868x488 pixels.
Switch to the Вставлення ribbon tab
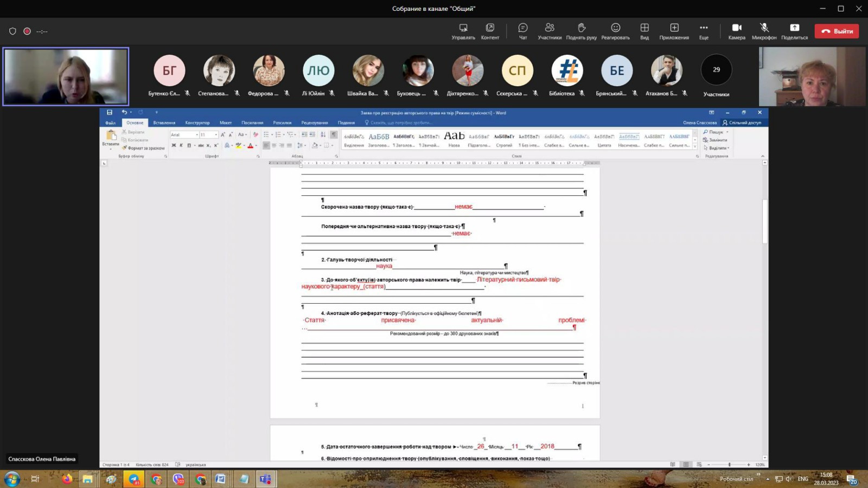(x=164, y=123)
